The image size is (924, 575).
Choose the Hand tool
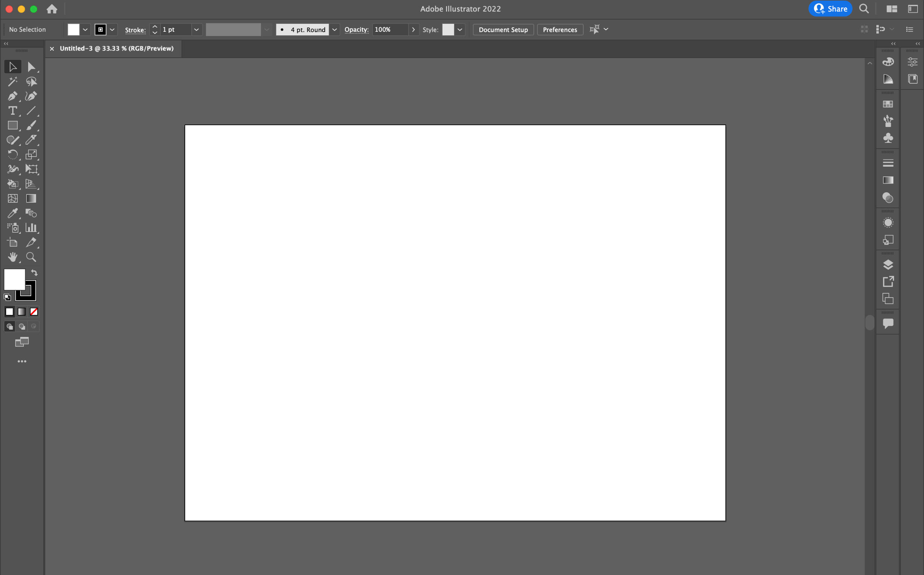pos(12,257)
